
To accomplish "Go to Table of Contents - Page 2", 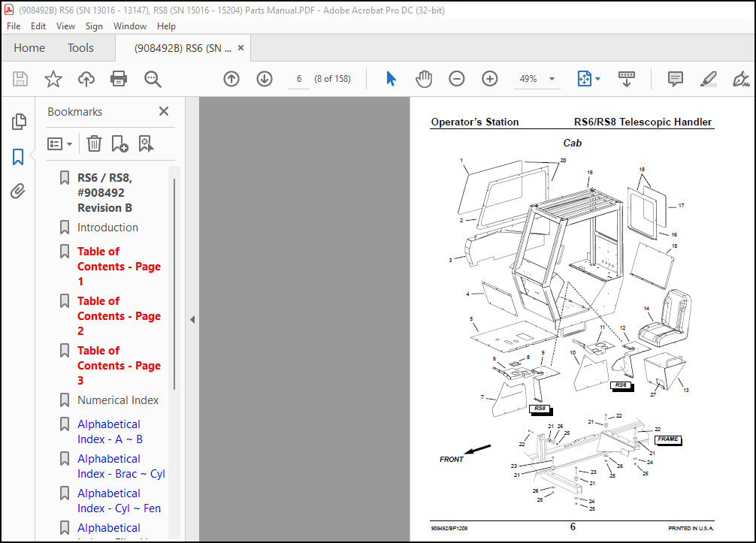I will (x=119, y=316).
